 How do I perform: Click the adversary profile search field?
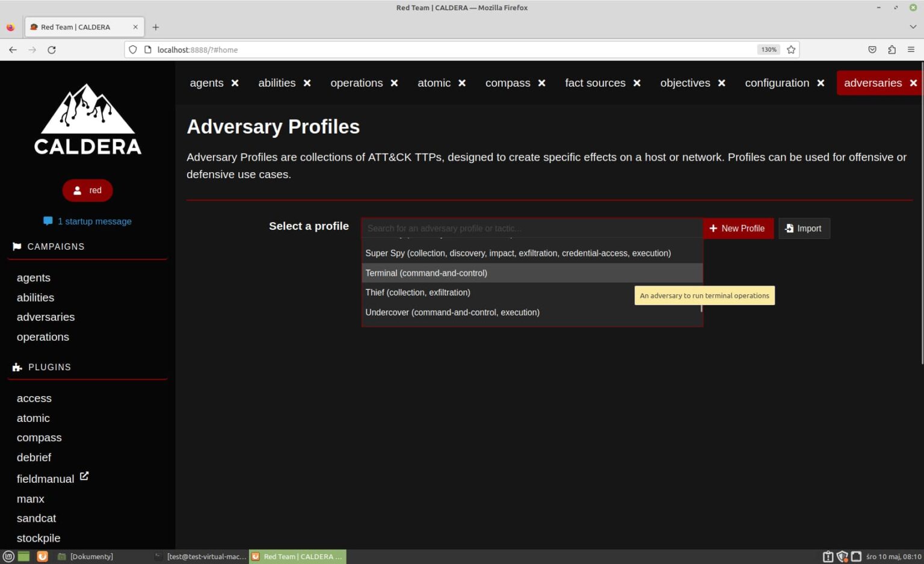coord(532,229)
